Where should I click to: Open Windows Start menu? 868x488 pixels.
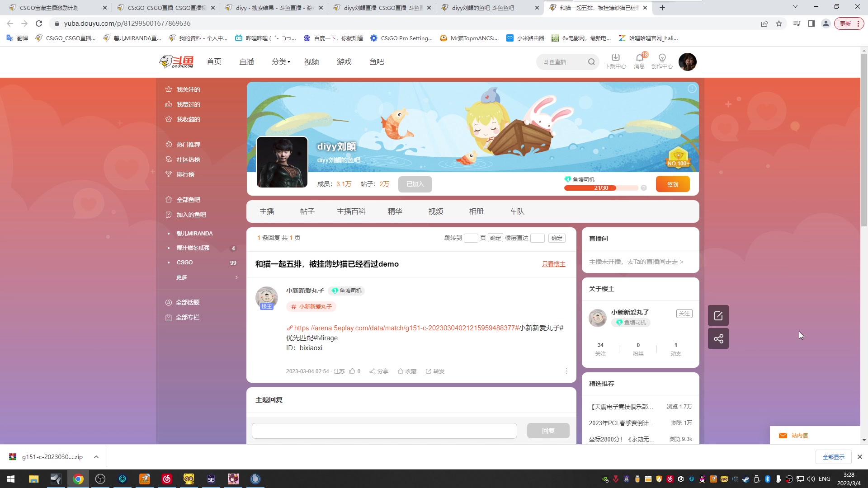(11, 479)
